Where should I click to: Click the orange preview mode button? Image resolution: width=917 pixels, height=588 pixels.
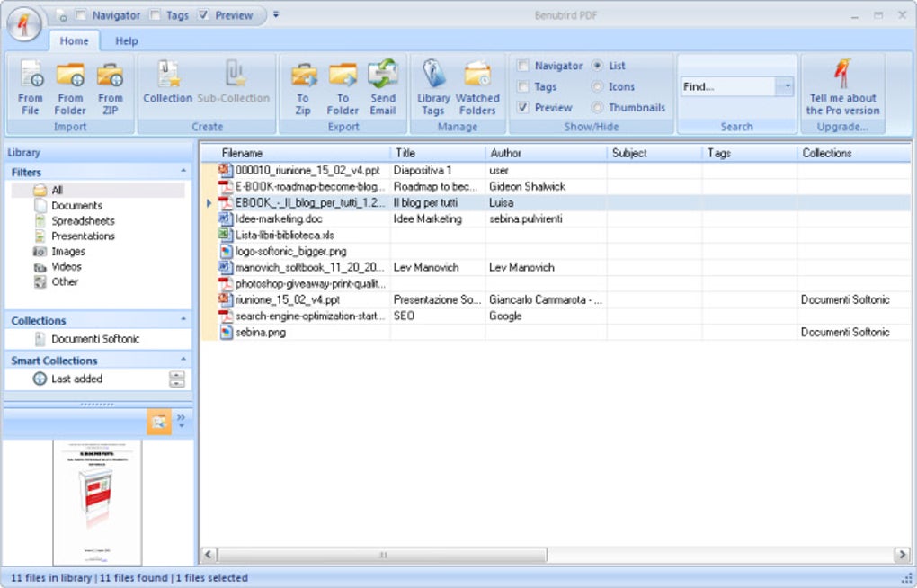pyautogui.click(x=159, y=422)
